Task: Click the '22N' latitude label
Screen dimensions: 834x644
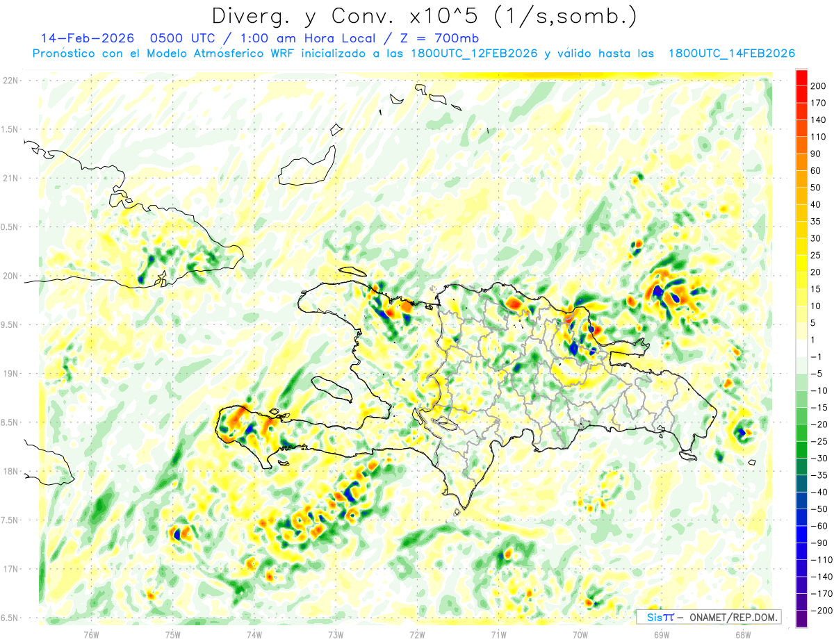Action: coord(10,81)
